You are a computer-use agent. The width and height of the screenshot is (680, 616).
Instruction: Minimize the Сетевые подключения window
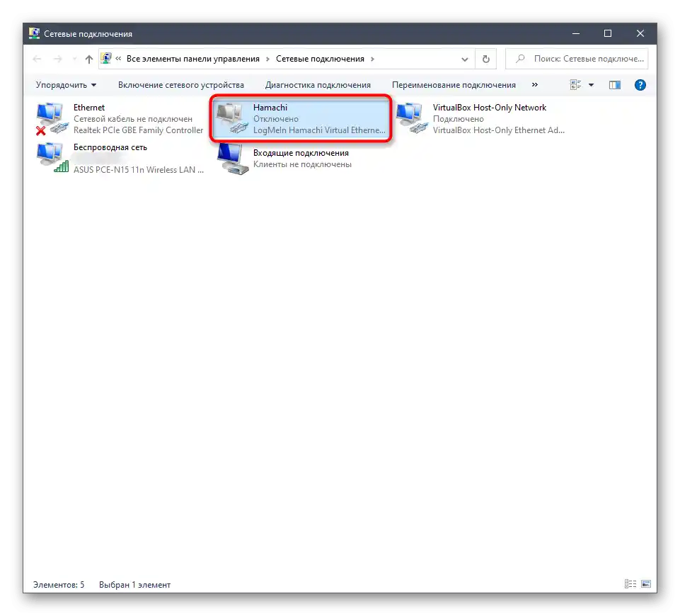click(x=576, y=33)
